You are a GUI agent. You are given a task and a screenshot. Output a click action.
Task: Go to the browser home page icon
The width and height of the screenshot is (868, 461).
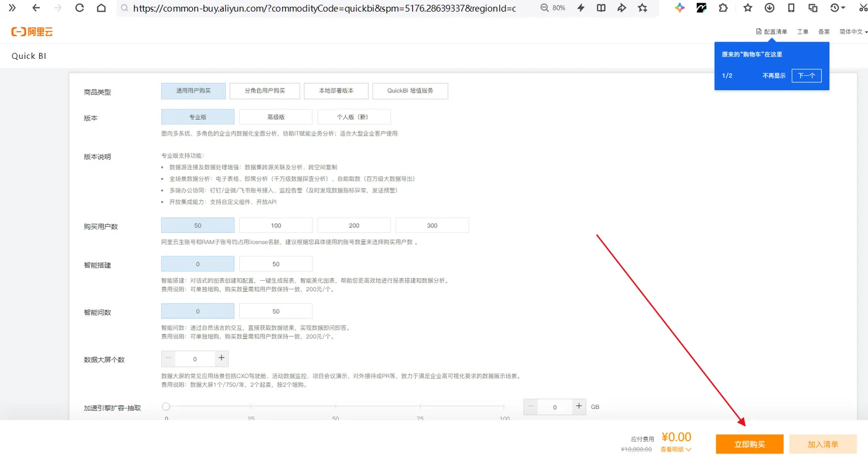pyautogui.click(x=101, y=8)
